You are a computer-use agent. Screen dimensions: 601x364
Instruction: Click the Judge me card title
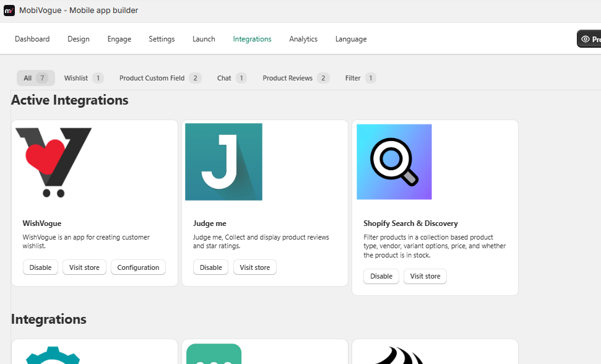coord(210,223)
